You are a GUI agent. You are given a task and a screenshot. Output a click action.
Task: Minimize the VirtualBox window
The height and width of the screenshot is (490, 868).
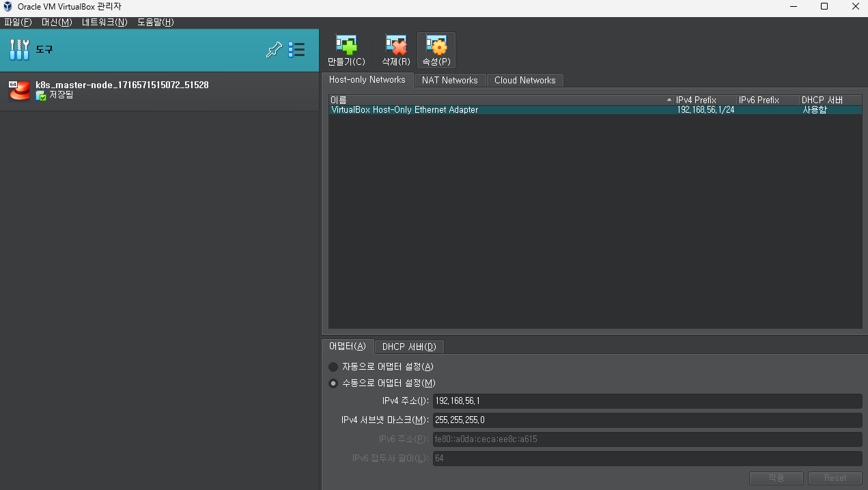pyautogui.click(x=793, y=7)
